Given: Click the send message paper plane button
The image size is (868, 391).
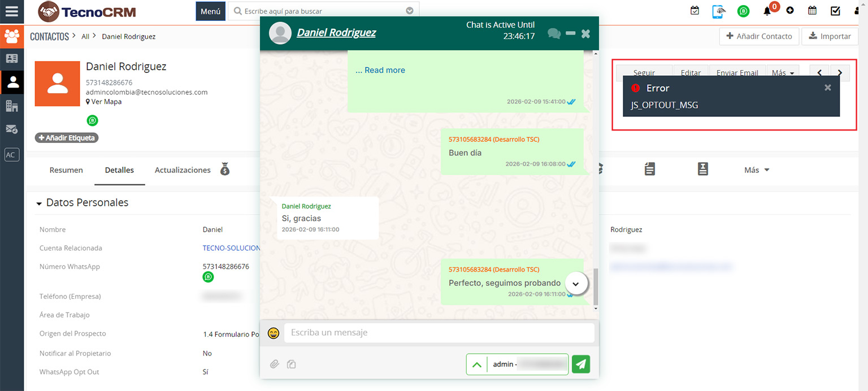Looking at the screenshot, I should [580, 364].
